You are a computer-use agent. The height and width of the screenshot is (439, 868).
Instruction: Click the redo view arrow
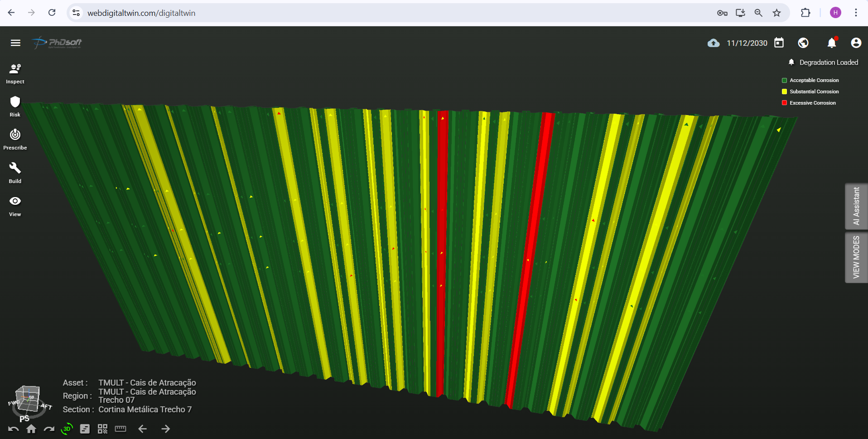click(x=49, y=429)
